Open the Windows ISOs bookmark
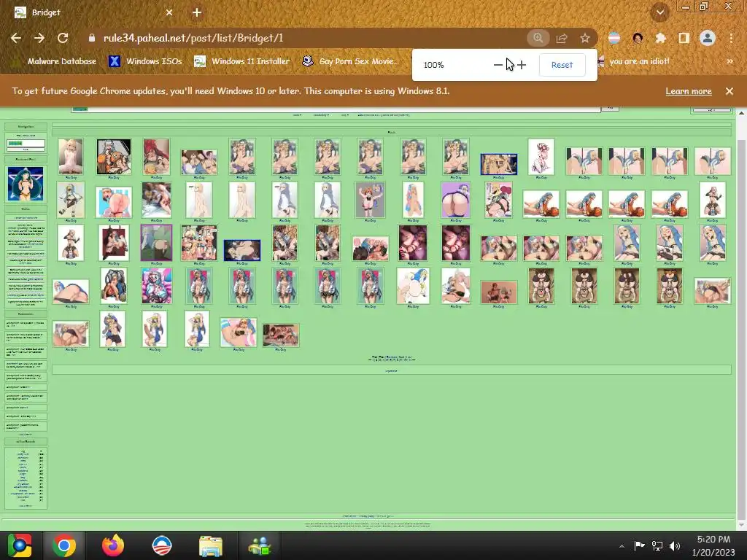The width and height of the screenshot is (747, 560). coord(145,61)
